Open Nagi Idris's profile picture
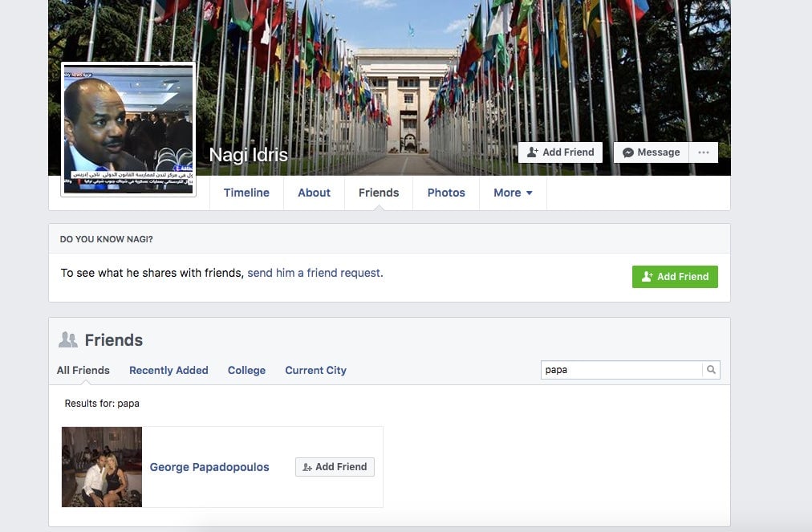Screen dimensions: 812x532 [x=128, y=129]
